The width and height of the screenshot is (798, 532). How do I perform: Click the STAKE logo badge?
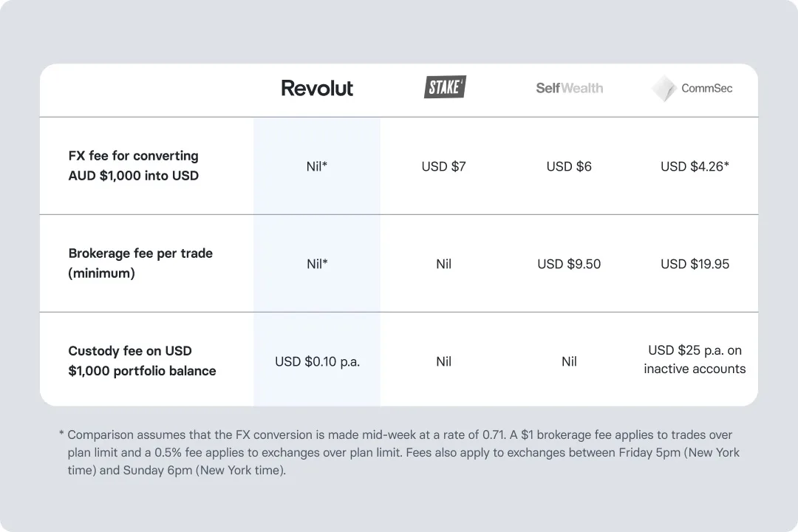(x=444, y=87)
